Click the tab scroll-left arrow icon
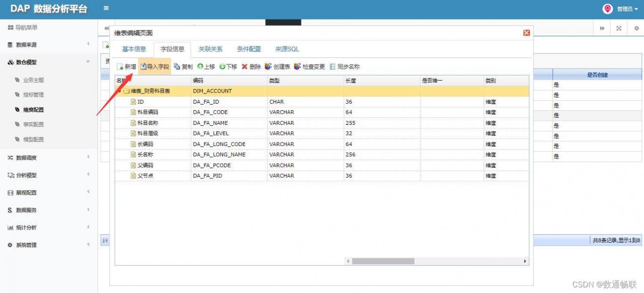 click(x=107, y=29)
